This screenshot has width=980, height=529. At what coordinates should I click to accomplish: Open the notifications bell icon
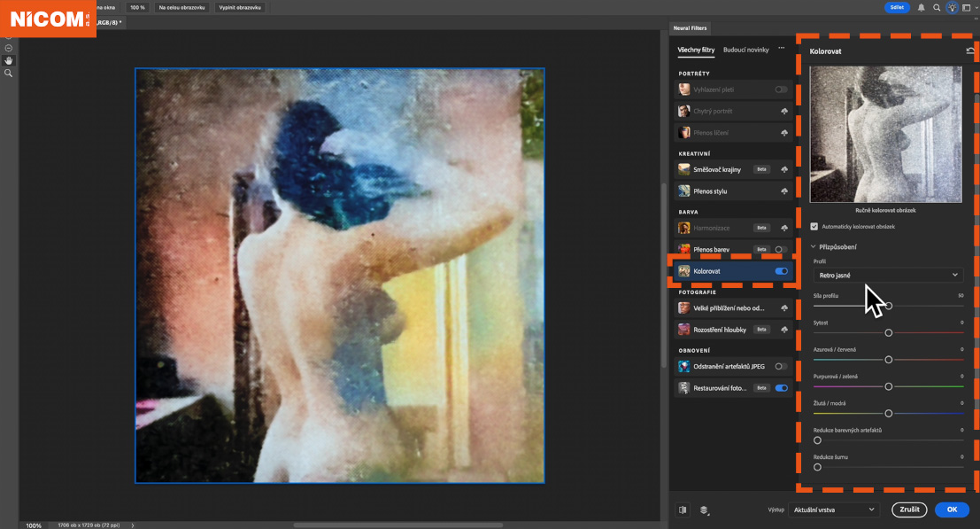(922, 7)
